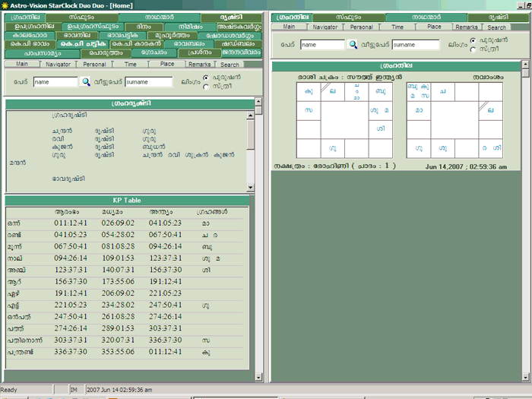This screenshot has height=399, width=532.
Task: Click value 026:09:02 in KP Table
Action: 118,223
